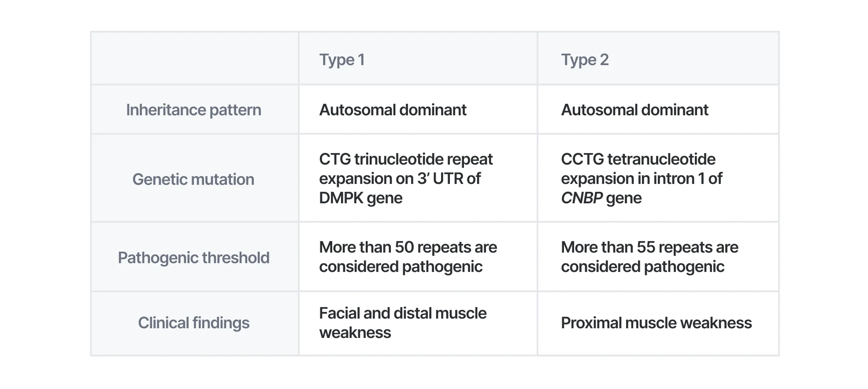Select the 'More than 50 repeats' cell

(x=408, y=257)
